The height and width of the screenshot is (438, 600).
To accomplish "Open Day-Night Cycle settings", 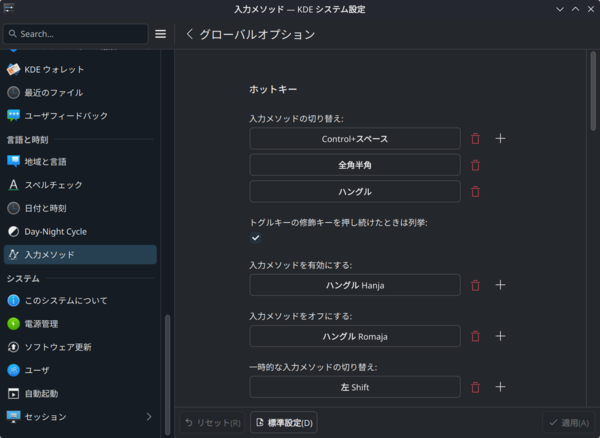I will point(80,231).
